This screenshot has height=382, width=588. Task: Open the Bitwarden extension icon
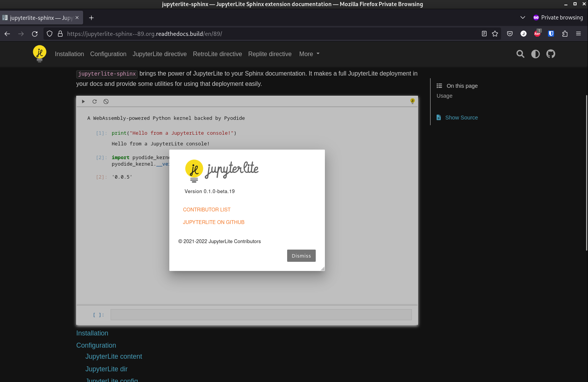[x=551, y=34]
